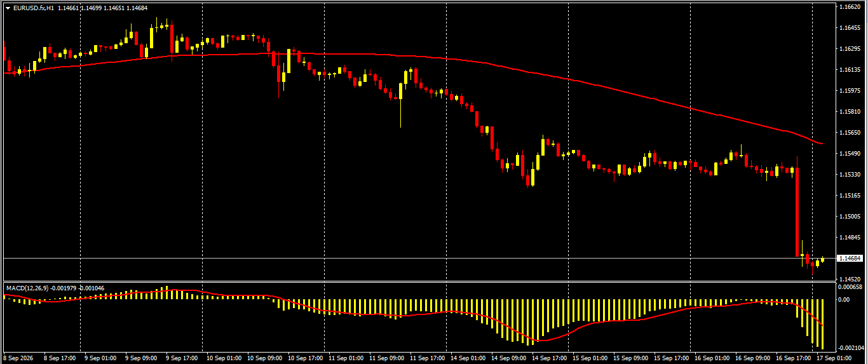
Task: Click the 1.15810 price scale label
Action: point(850,112)
